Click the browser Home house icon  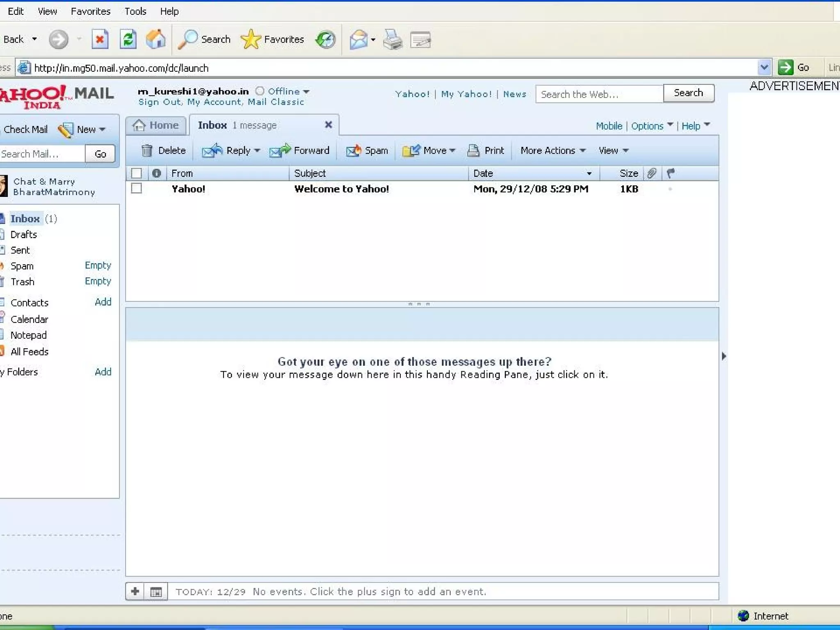pos(155,39)
